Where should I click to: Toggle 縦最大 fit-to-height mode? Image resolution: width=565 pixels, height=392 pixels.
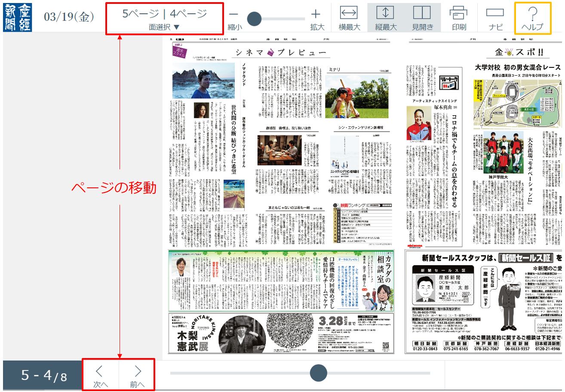pyautogui.click(x=385, y=18)
